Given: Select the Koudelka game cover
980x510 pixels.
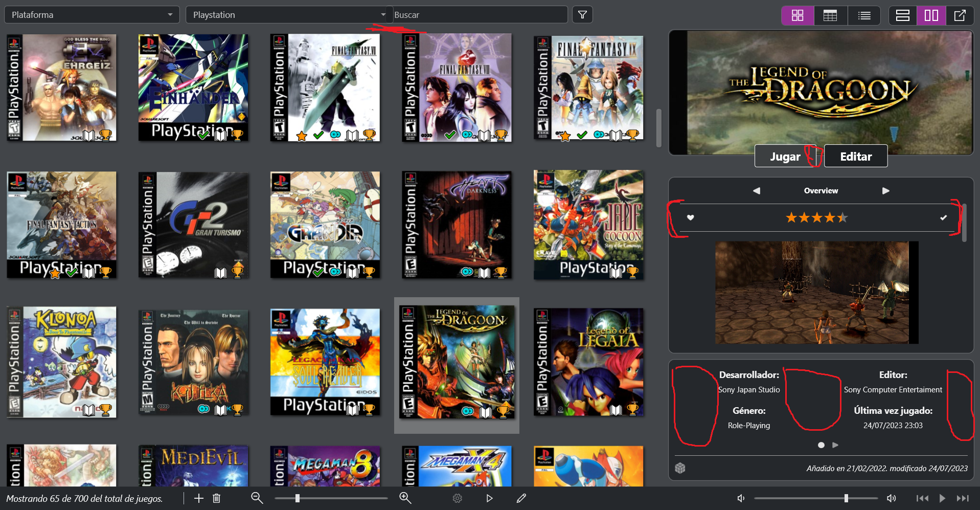Looking at the screenshot, I should tap(193, 362).
